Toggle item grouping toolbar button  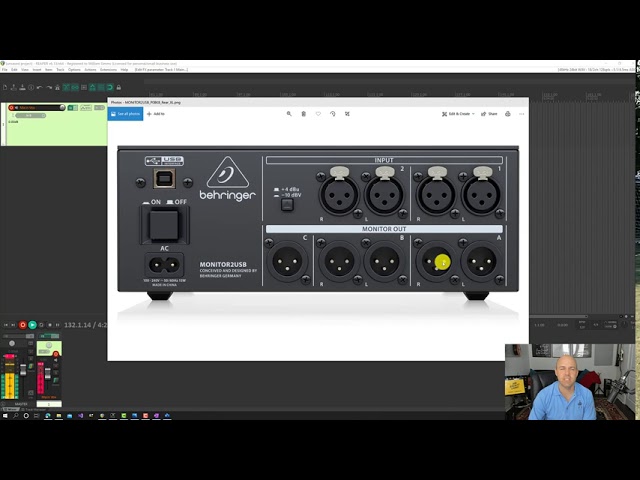[x=75, y=87]
